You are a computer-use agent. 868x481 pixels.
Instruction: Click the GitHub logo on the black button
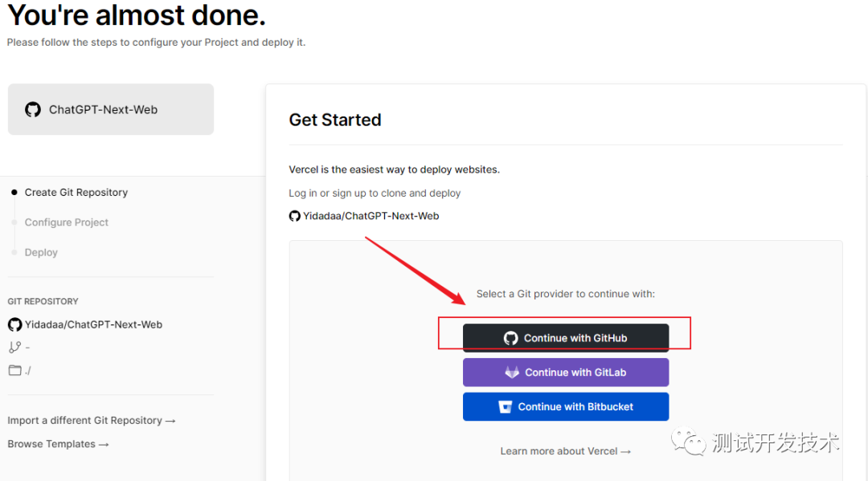click(511, 338)
